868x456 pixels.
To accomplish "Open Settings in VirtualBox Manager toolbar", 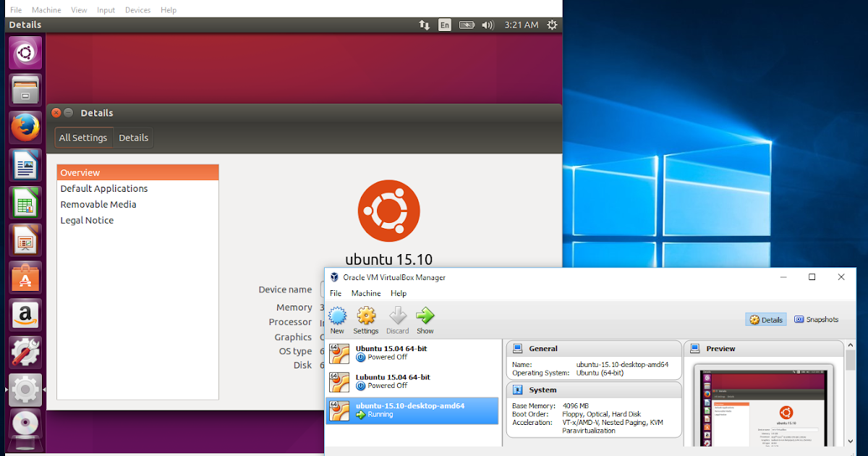I will click(366, 320).
